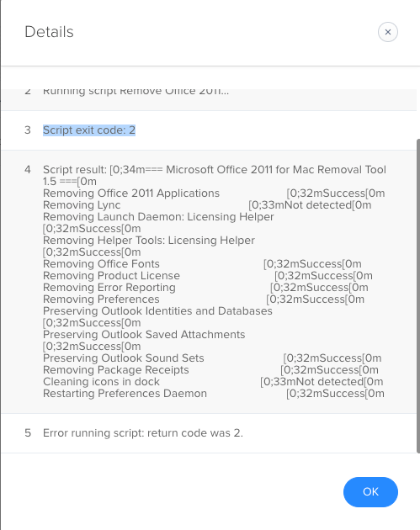420x530 pixels.
Task: Click row number 4
Action: (x=28, y=170)
